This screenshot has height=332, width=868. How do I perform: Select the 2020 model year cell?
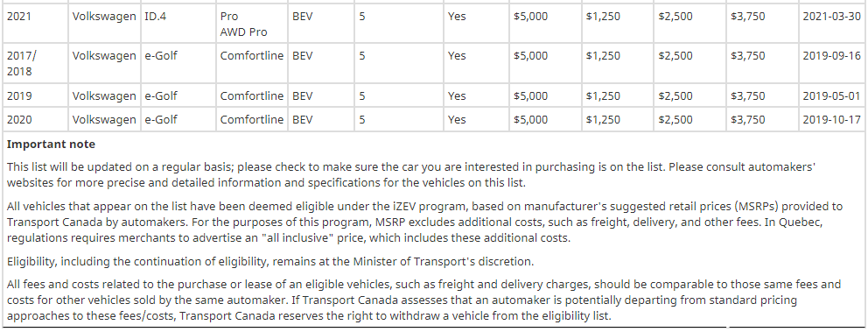tap(35, 119)
